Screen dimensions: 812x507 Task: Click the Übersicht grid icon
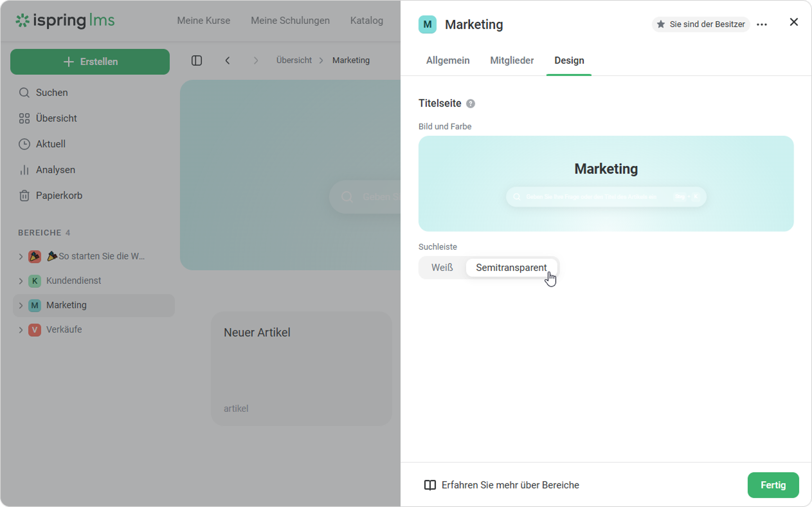tap(24, 118)
